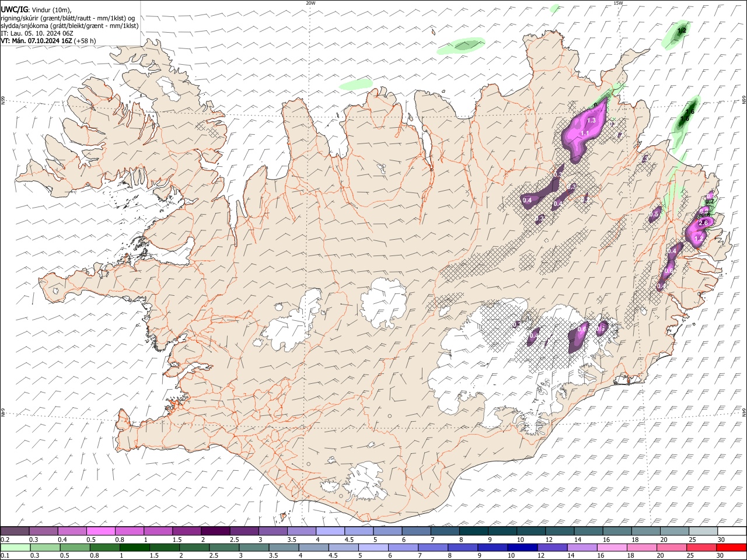Click the 1.1 precipitation value on the map
Image resolution: width=747 pixels, height=560 pixels.
tap(585, 133)
